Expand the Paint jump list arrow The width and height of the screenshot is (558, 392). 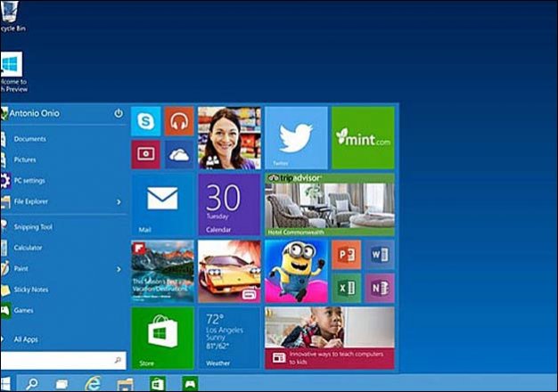coord(119,268)
